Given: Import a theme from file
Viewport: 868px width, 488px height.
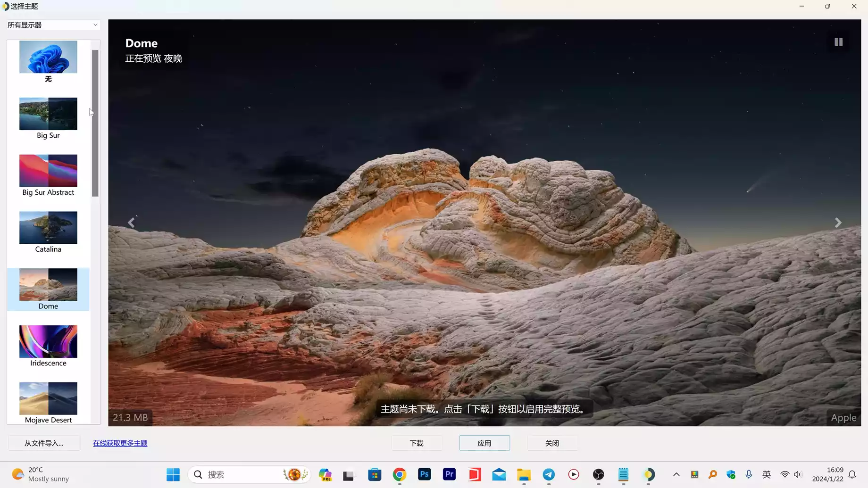Looking at the screenshot, I should pos(44,443).
